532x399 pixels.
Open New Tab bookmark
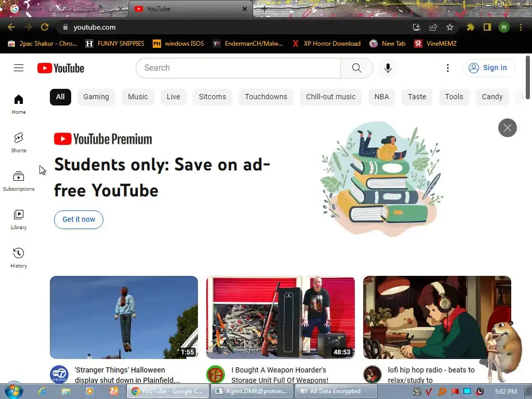pyautogui.click(x=388, y=44)
